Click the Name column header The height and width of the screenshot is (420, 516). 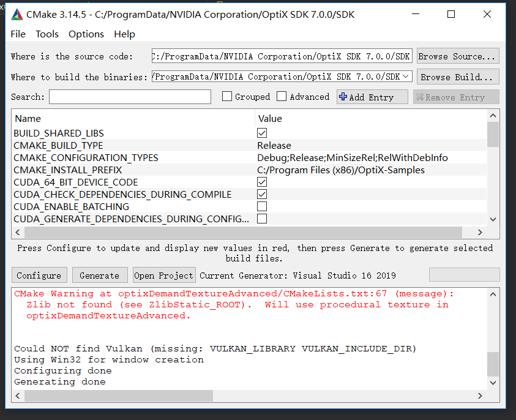coord(28,119)
